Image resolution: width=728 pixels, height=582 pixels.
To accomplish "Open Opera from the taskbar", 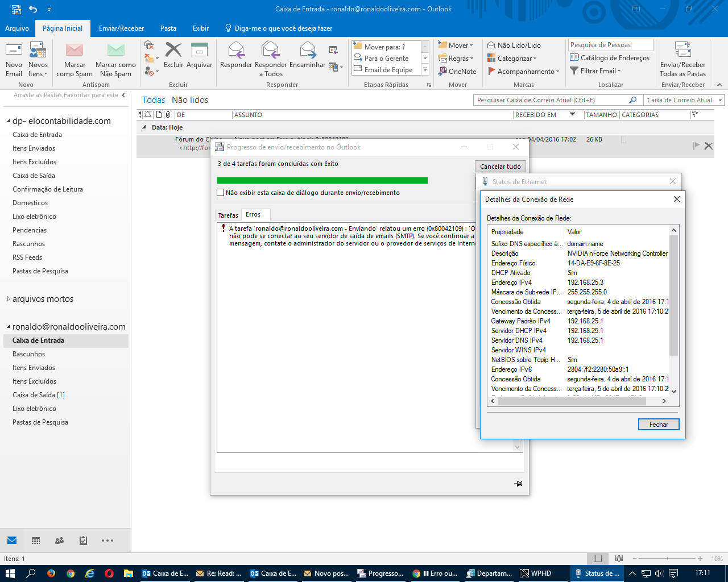I will (109, 573).
